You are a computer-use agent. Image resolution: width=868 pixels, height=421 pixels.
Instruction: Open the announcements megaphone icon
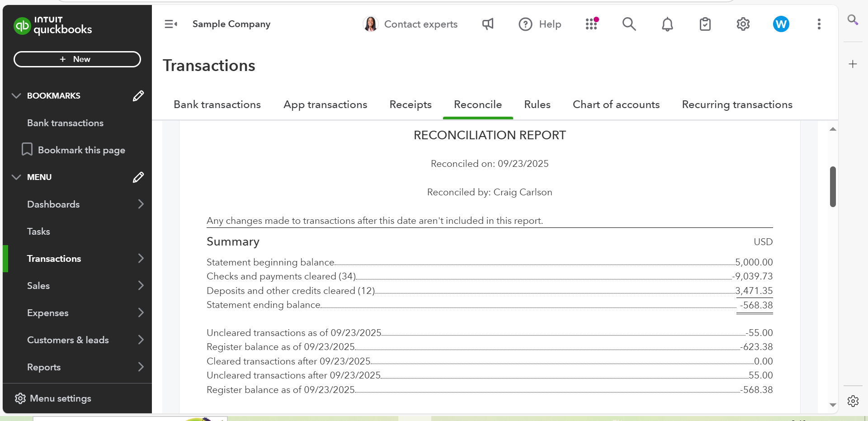coord(488,24)
